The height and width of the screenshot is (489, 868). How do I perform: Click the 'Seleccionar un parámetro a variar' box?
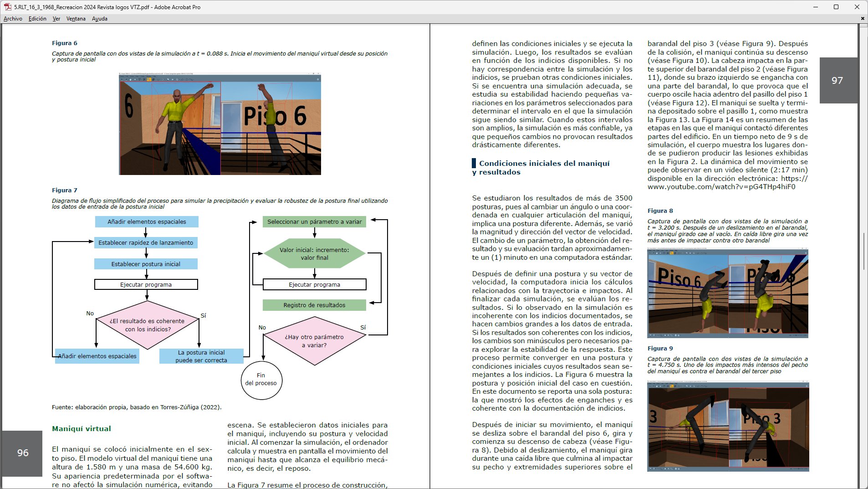tap(314, 221)
